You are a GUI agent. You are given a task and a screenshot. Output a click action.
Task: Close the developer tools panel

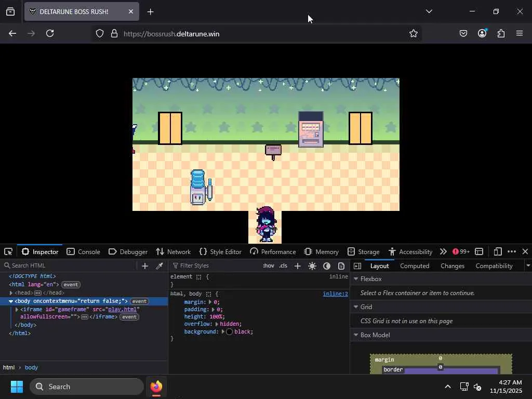(x=525, y=251)
